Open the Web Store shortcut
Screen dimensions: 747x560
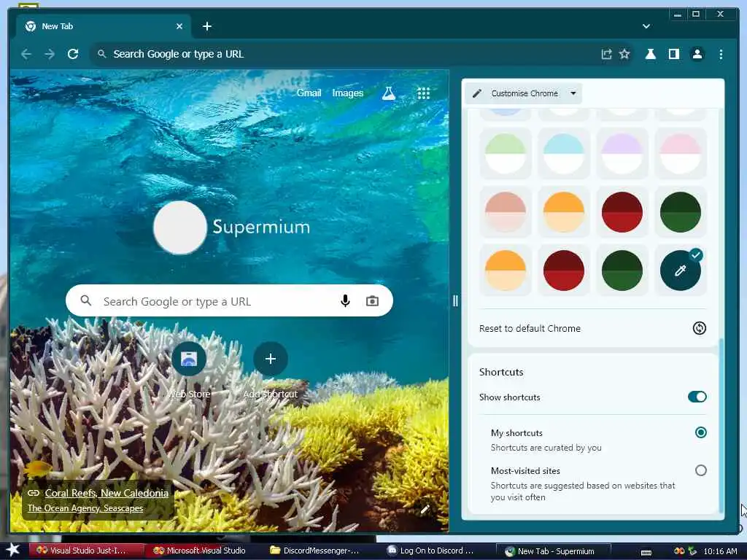pyautogui.click(x=189, y=359)
